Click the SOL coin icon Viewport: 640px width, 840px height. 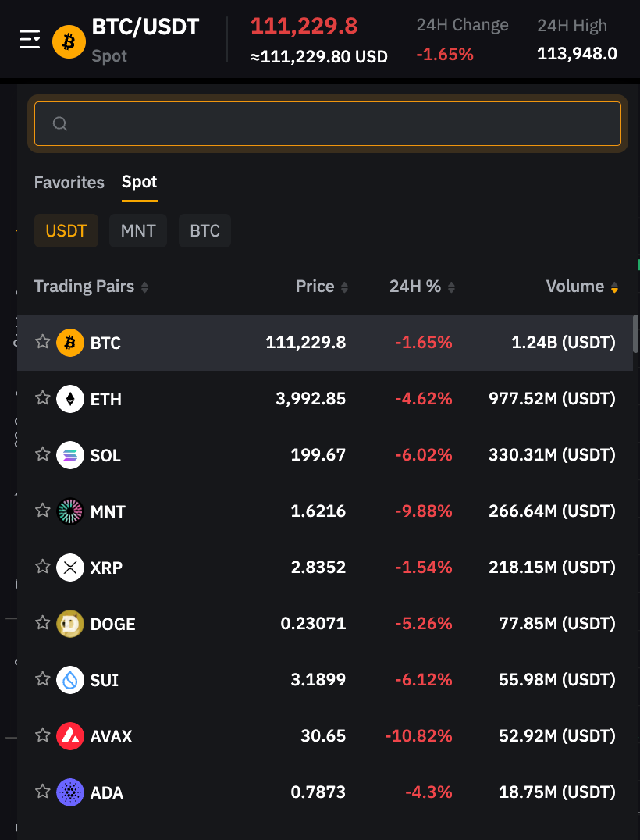(70, 455)
